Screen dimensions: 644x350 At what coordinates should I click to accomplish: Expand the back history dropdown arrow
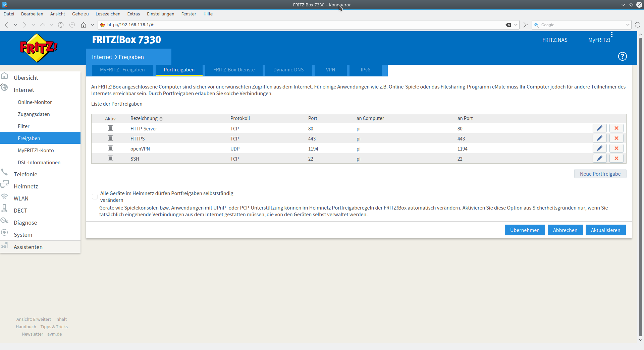tap(15, 25)
